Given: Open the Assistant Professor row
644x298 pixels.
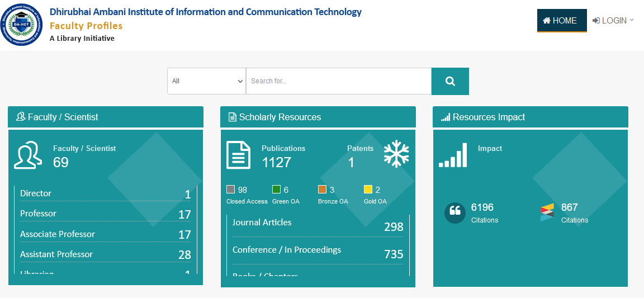Looking at the screenshot, I should (106, 254).
